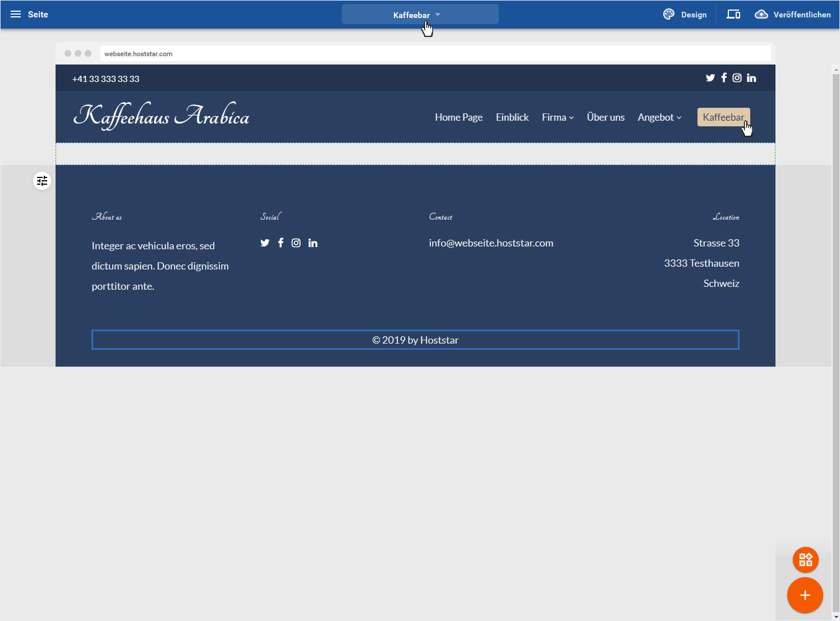This screenshot has height=621, width=840.
Task: Click the 3333 Testhausen address line
Action: (x=701, y=263)
